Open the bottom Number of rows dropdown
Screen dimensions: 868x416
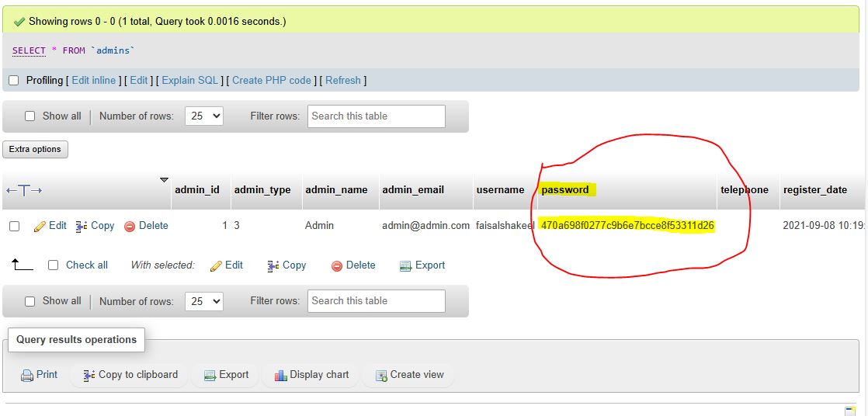[x=204, y=301]
